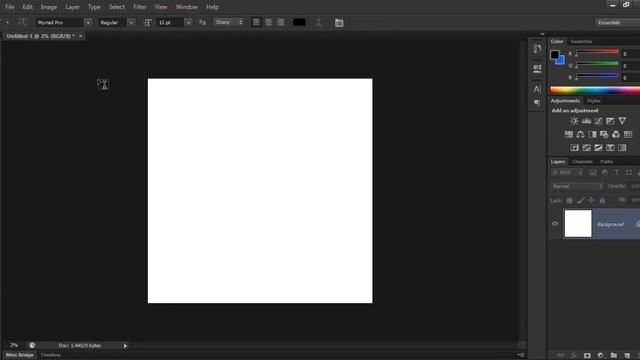Open the File menu
Screen dimensions: 640x360
(10, 7)
